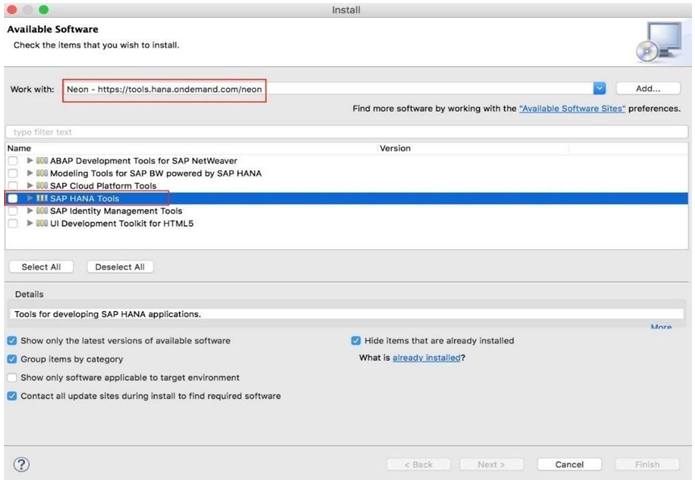
Task: Open the Available Software Sites preferences link
Action: coord(572,108)
